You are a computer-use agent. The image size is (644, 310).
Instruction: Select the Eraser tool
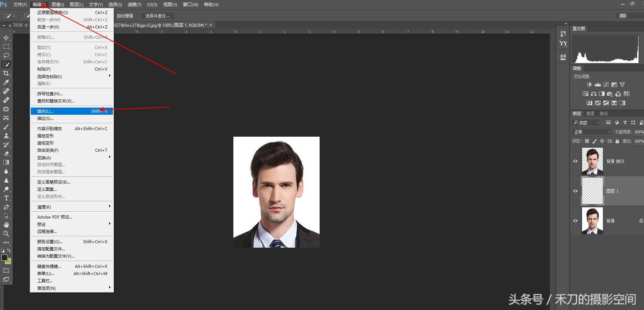click(6, 153)
